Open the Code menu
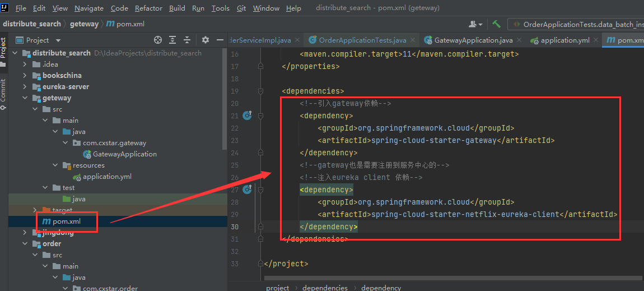Image resolution: width=644 pixels, height=291 pixels. [119, 8]
